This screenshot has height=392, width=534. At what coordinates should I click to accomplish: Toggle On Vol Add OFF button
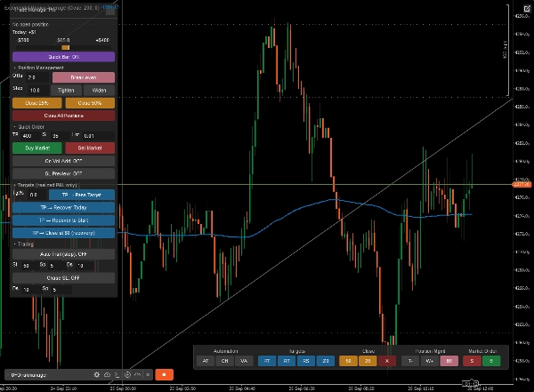click(64, 161)
